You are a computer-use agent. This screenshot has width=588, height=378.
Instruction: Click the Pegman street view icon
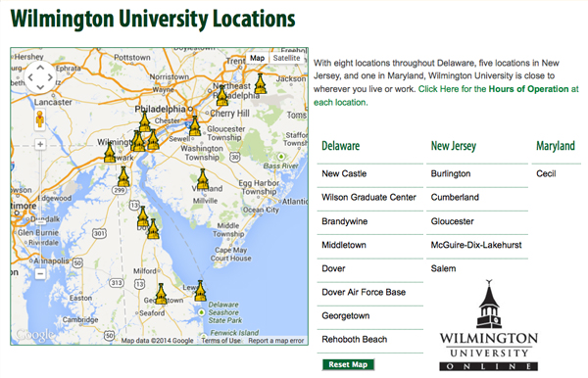pyautogui.click(x=40, y=119)
